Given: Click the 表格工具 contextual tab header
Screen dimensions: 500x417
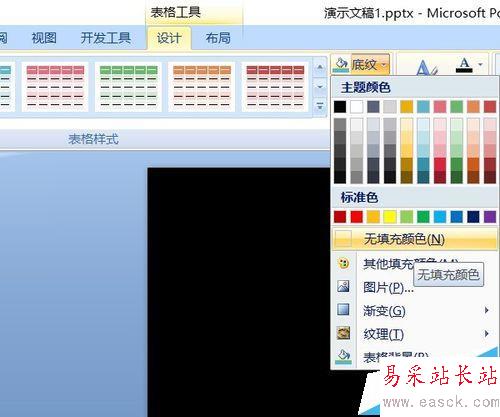Looking at the screenshot, I should tap(176, 13).
